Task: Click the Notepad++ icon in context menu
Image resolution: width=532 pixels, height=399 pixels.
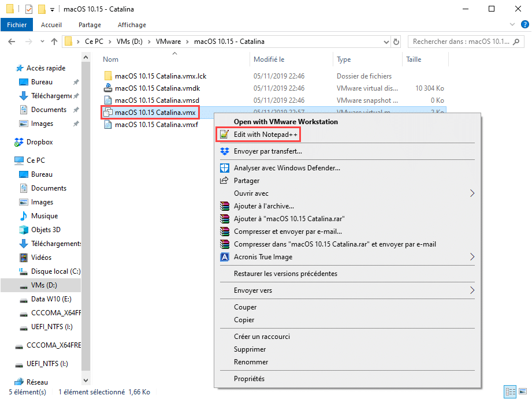Action: point(224,135)
